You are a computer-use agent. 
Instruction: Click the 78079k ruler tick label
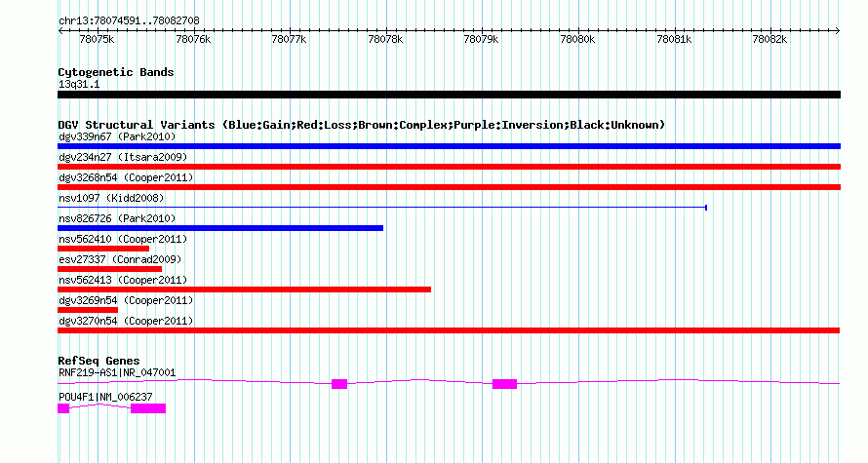481,39
